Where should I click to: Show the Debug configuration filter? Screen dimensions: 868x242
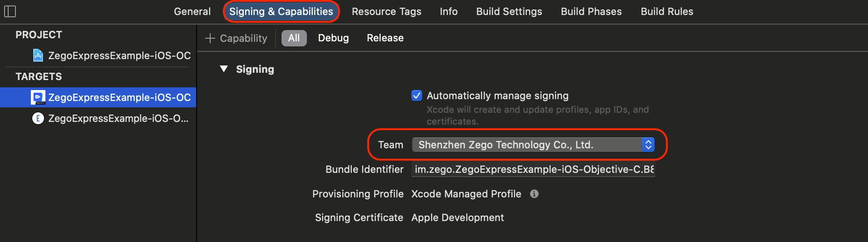click(x=333, y=38)
